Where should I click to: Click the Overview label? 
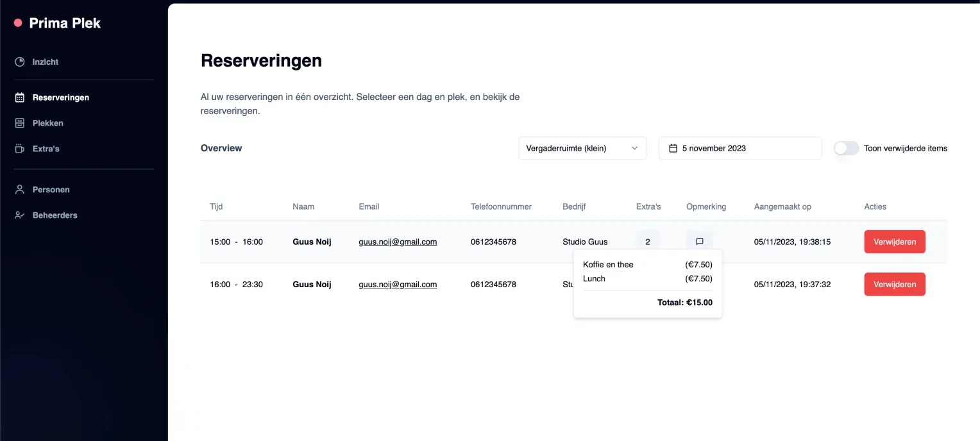[x=221, y=148]
